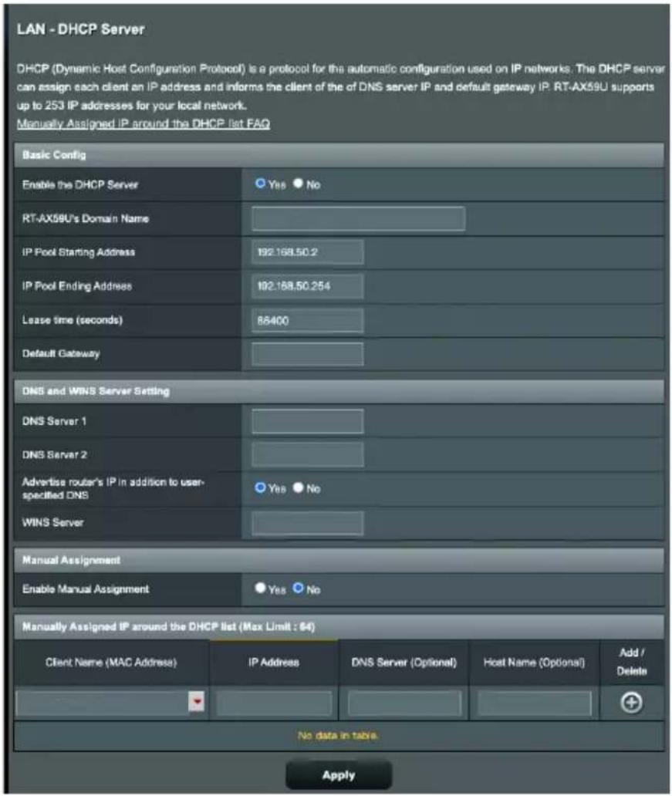The width and height of the screenshot is (672, 796).
Task: Select Yes for Enable Manual Assignment
Action: click(261, 589)
